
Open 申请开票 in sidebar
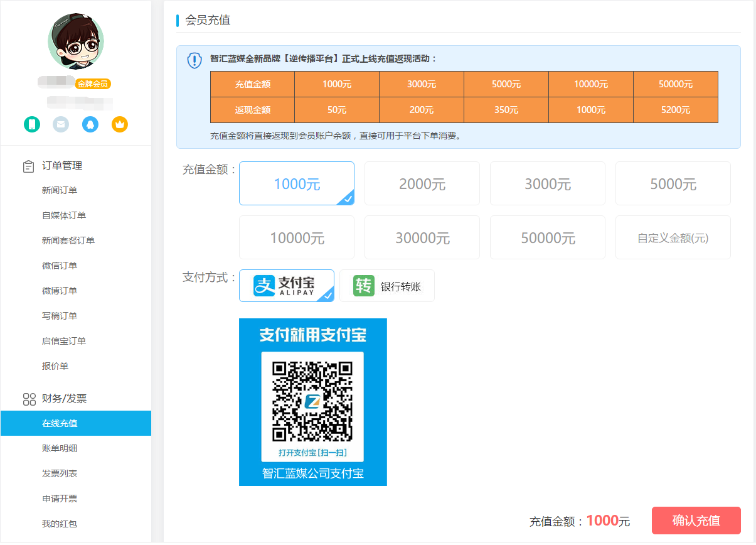click(60, 499)
